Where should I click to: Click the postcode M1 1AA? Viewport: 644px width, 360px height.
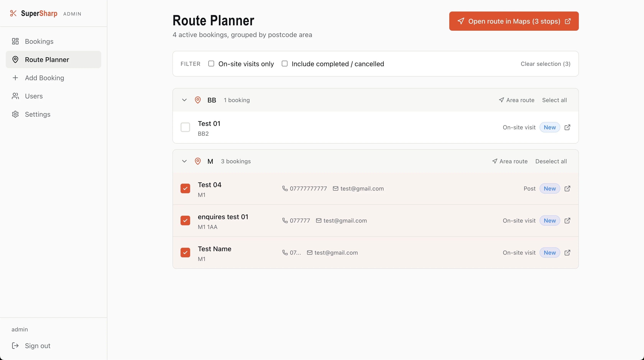(208, 227)
